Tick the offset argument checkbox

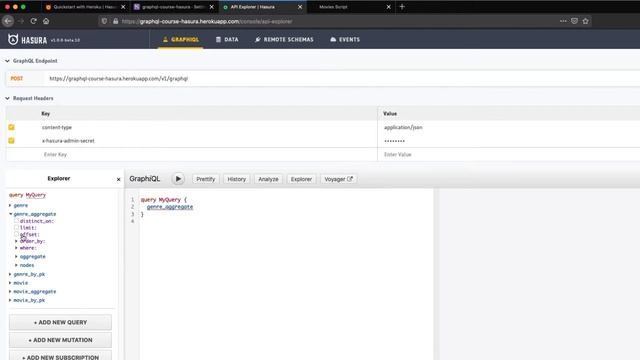pos(17,234)
